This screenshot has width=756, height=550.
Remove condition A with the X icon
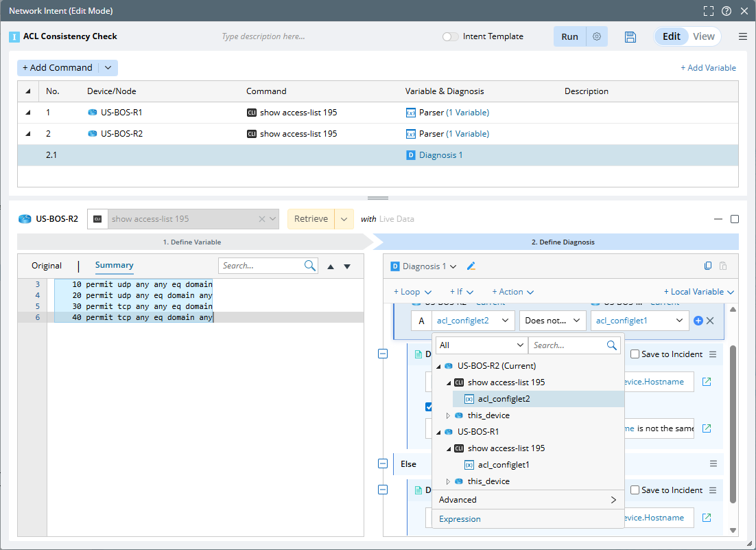[x=710, y=321]
